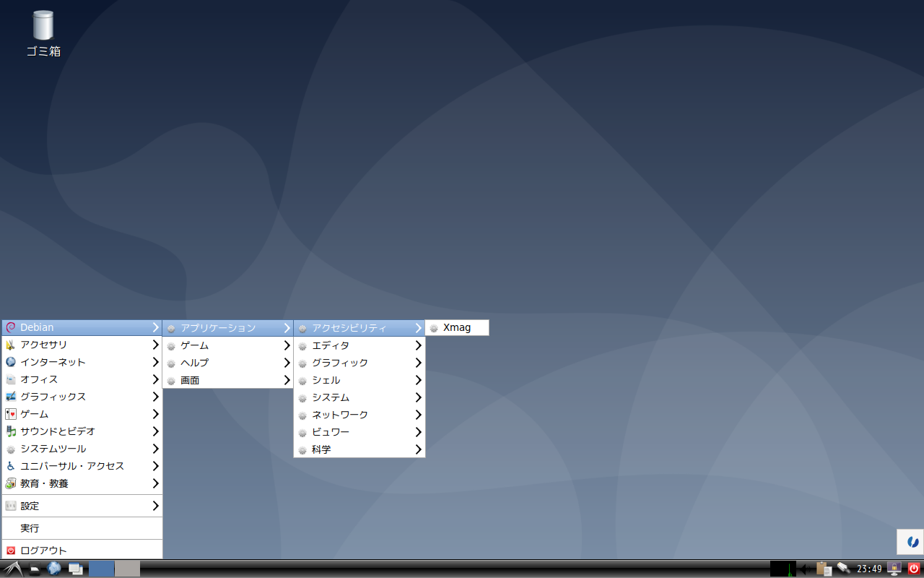This screenshot has height=578, width=924.
Task: Click the gear icon beside アクセシビリティ
Action: 302,329
